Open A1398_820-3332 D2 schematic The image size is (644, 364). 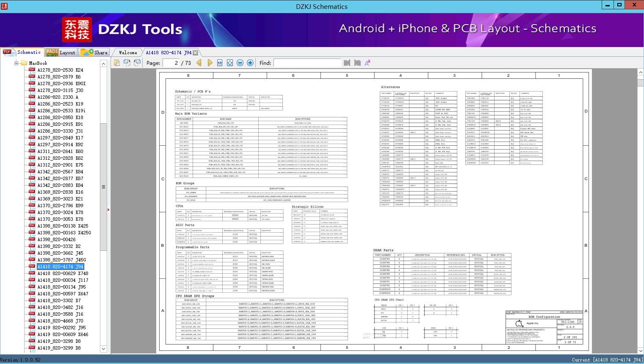[x=59, y=246]
